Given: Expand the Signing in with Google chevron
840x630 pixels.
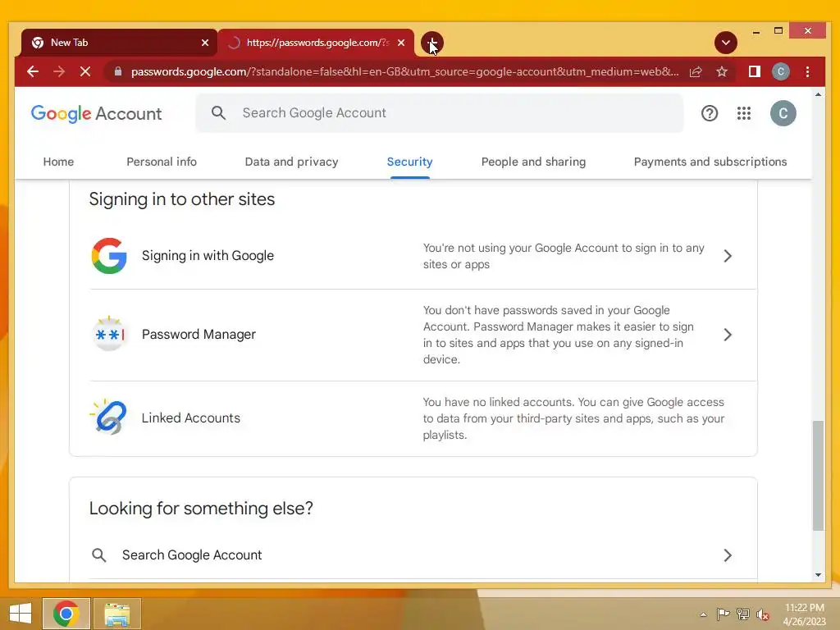Looking at the screenshot, I should point(728,256).
